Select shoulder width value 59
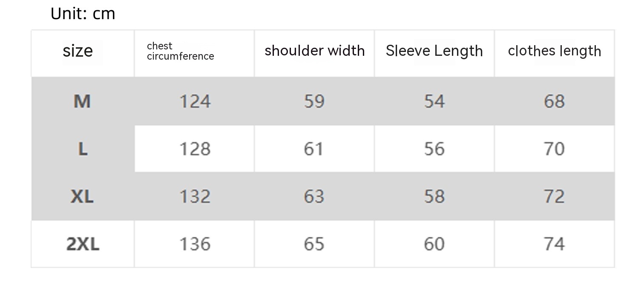This screenshot has width=644, height=282. (x=314, y=101)
